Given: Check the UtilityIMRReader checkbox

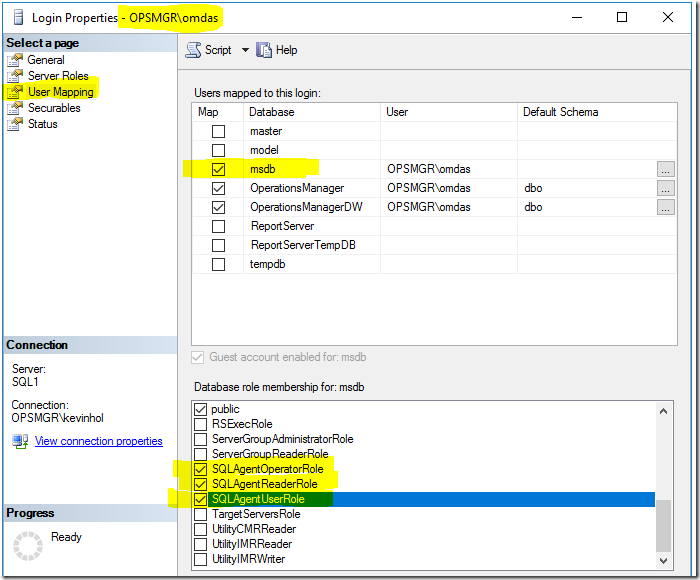Looking at the screenshot, I should pyautogui.click(x=200, y=544).
